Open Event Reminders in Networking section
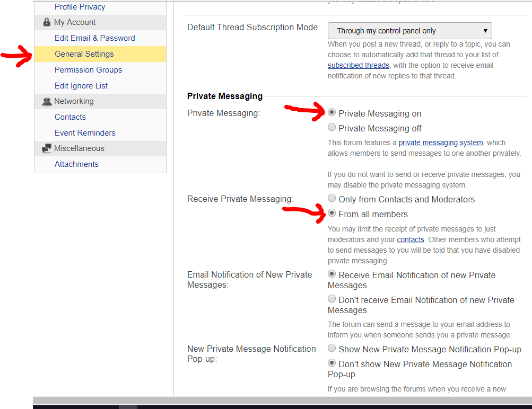Screen dimensions: 532x409 (x=85, y=133)
